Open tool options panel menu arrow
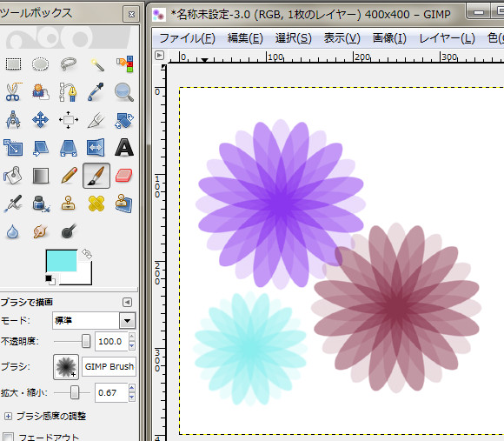This screenshot has height=441, width=504. (x=127, y=303)
